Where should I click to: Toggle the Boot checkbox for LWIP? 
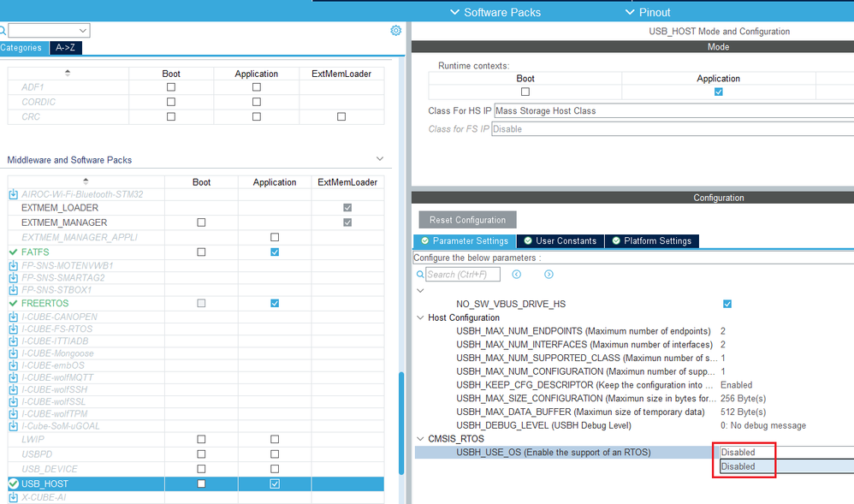201,439
